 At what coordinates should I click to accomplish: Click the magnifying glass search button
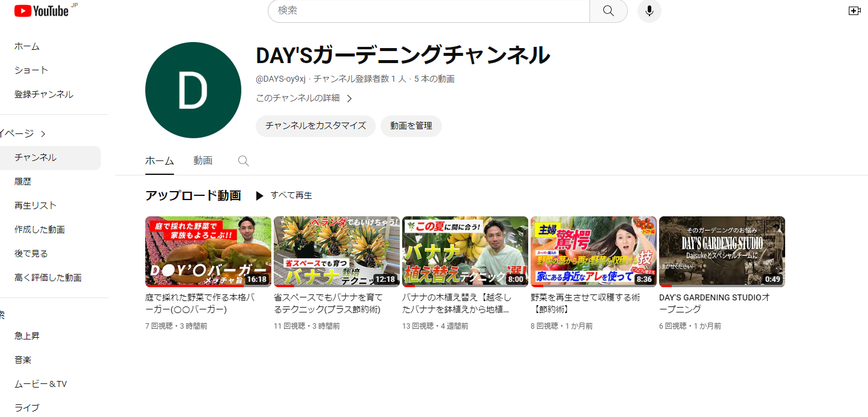pyautogui.click(x=608, y=11)
